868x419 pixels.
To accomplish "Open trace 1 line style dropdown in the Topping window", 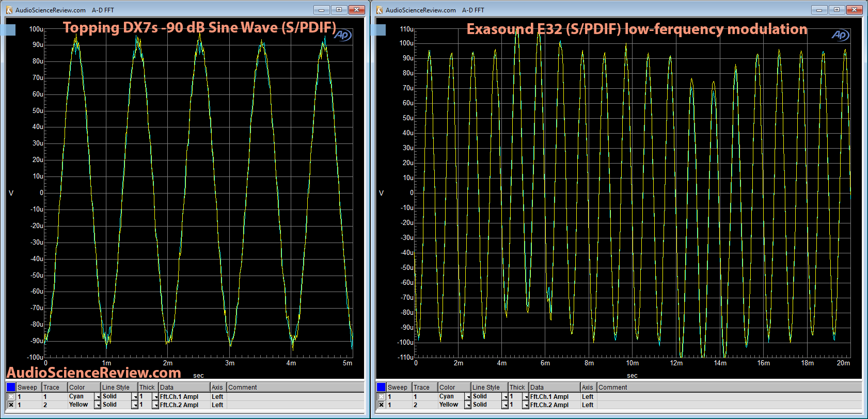I will coord(135,397).
